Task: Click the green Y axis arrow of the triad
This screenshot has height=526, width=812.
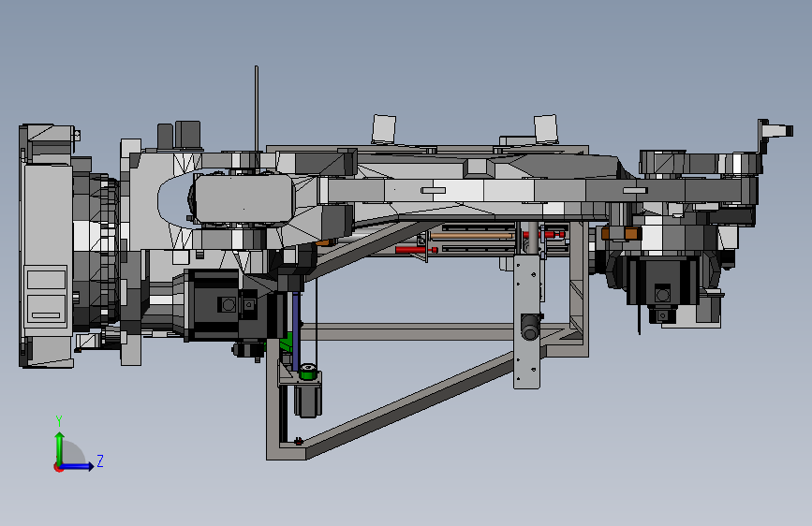Action: [60, 447]
